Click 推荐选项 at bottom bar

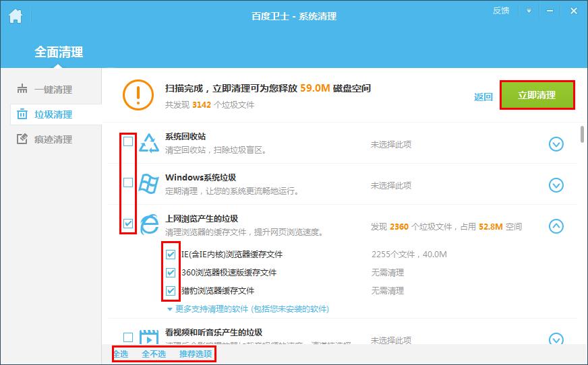point(196,354)
